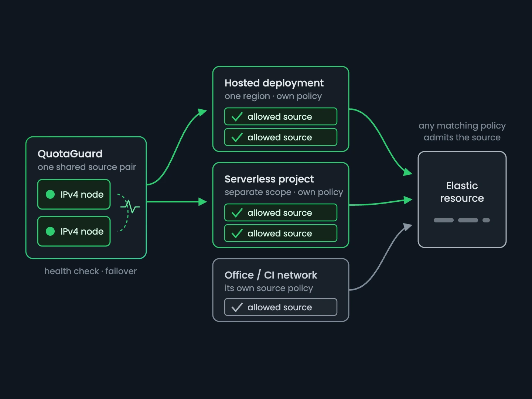Select second allowed source row in Serverless project

click(281, 233)
